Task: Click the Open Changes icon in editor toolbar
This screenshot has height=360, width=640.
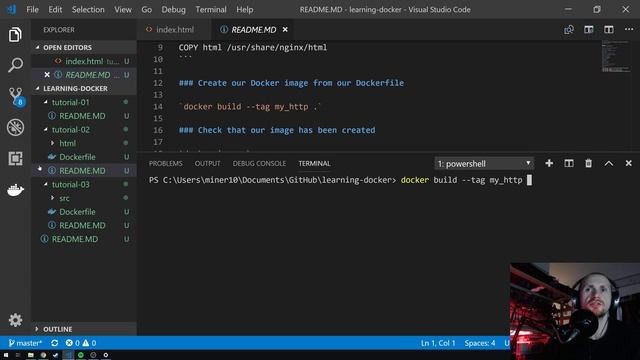Action: click(569, 30)
